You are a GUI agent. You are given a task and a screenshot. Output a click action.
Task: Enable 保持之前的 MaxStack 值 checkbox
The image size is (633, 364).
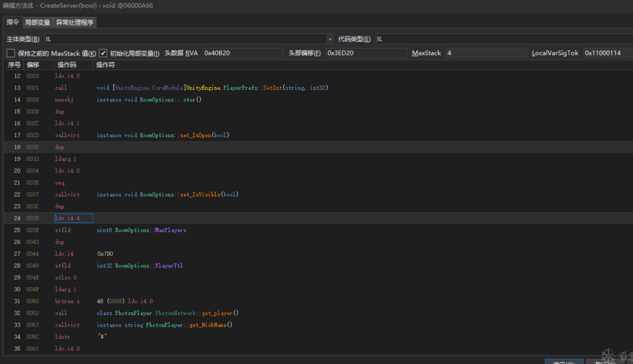coord(11,53)
